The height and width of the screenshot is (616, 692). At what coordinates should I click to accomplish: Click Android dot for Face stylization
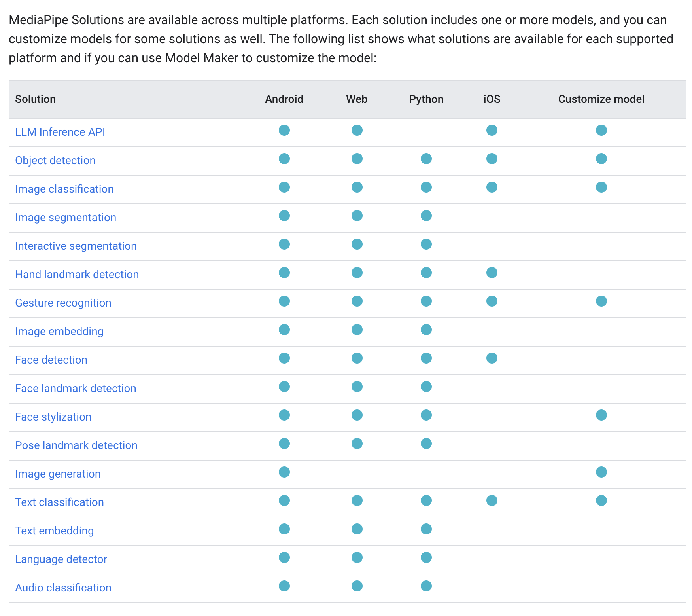pyautogui.click(x=284, y=415)
